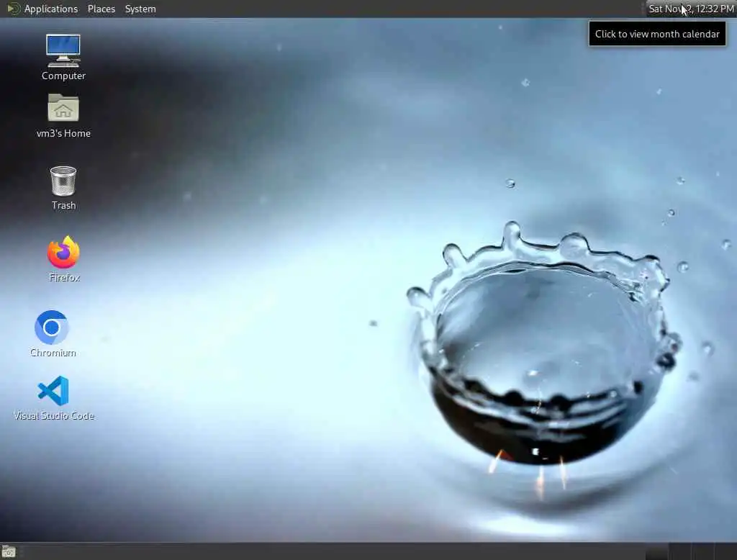Open the Applications menu
Image resolution: width=737 pixels, height=560 pixels.
pos(42,9)
